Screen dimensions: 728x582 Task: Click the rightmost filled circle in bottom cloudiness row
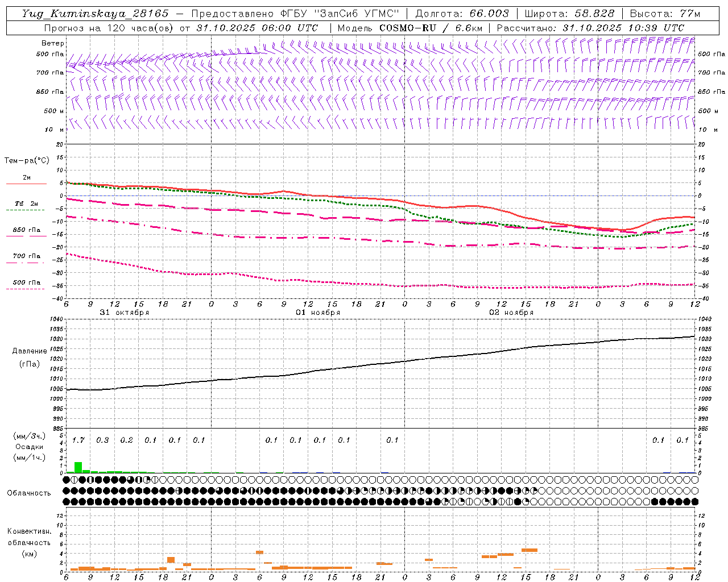pos(694,501)
